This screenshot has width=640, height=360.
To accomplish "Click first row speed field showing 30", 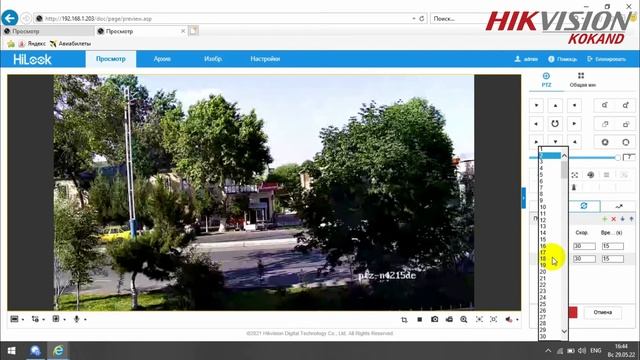I will [584, 246].
